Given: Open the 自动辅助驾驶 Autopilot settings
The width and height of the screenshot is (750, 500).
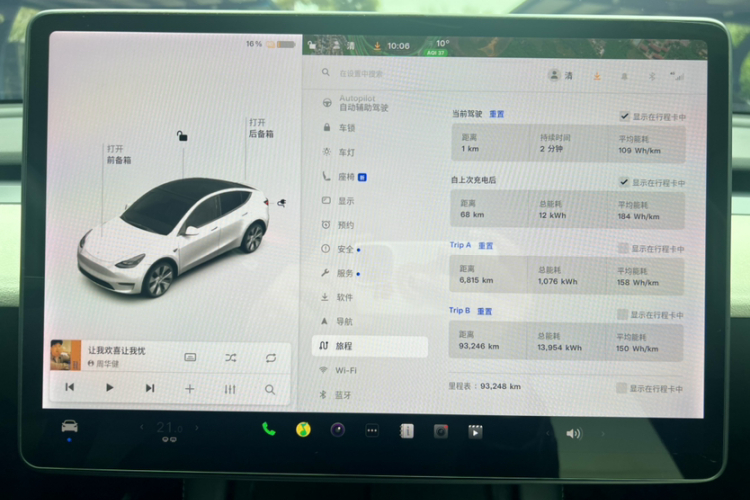Looking at the screenshot, I should (x=356, y=103).
